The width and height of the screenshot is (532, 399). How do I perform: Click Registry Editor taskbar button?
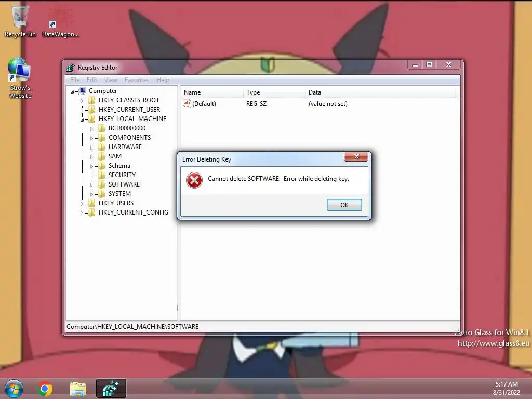pyautogui.click(x=111, y=389)
